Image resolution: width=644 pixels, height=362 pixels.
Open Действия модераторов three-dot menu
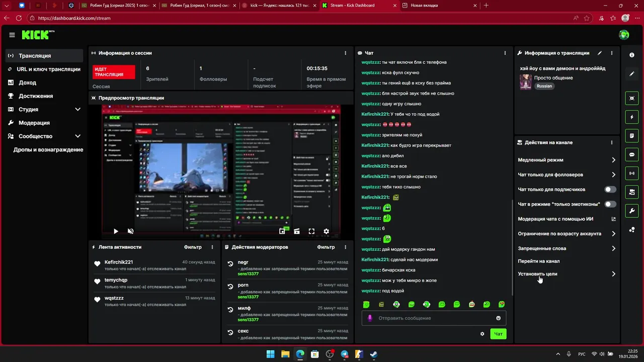[345, 247]
